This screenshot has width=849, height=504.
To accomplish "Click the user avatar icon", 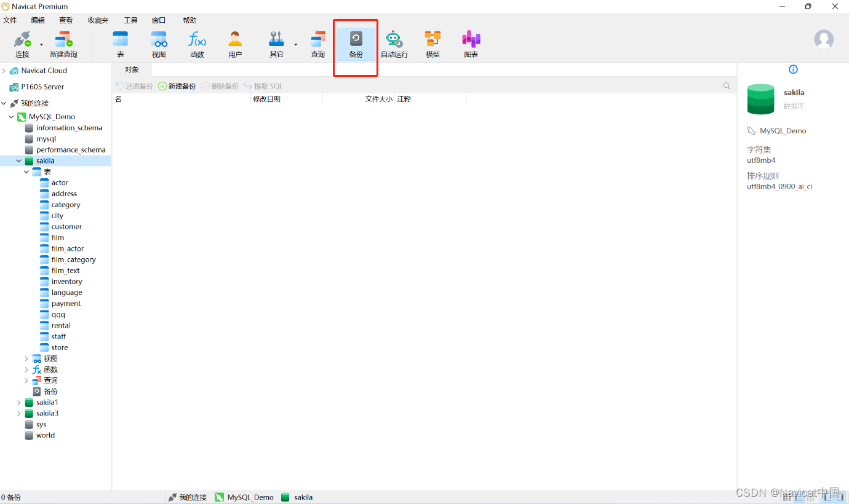I will point(824,39).
